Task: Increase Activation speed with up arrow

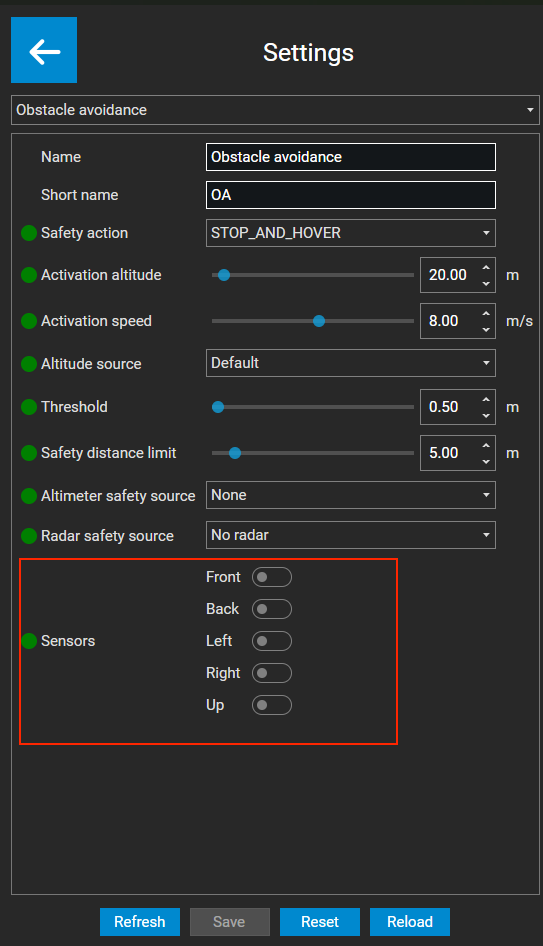Action: coord(486,313)
